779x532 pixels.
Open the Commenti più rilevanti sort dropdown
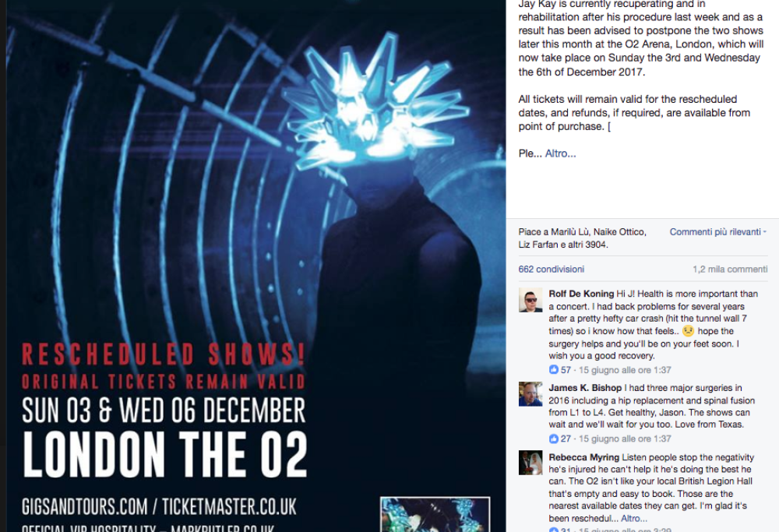[x=718, y=232]
